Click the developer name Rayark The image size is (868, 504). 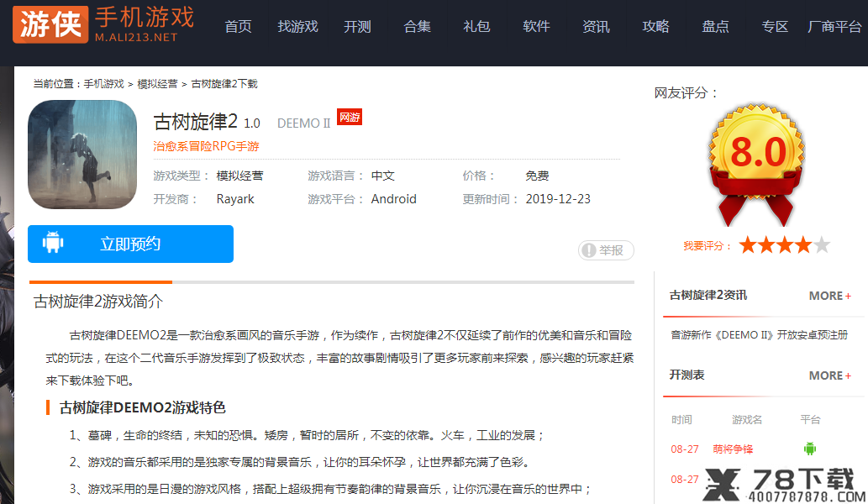(235, 199)
